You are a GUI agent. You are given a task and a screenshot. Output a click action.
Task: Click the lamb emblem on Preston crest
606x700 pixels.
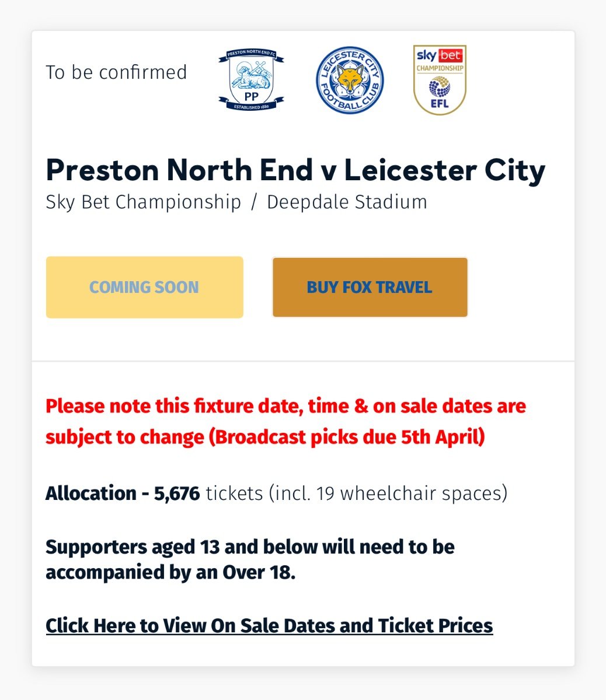click(x=252, y=76)
